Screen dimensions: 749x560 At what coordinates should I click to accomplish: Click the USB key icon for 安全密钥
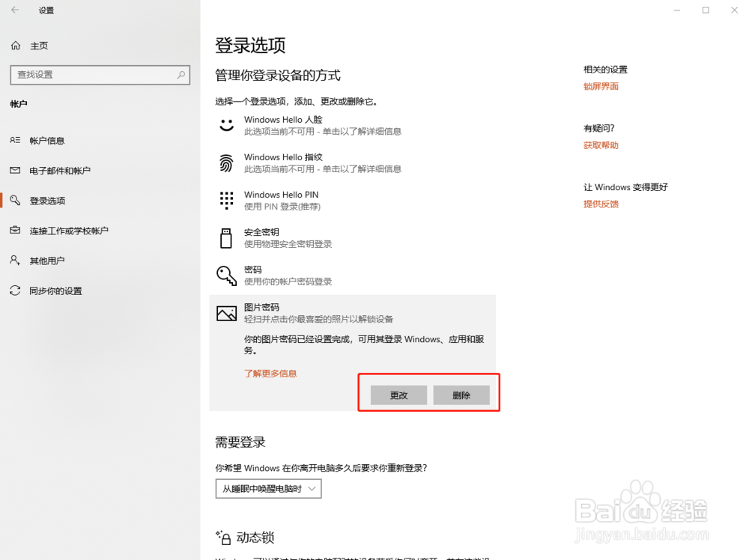(x=226, y=238)
